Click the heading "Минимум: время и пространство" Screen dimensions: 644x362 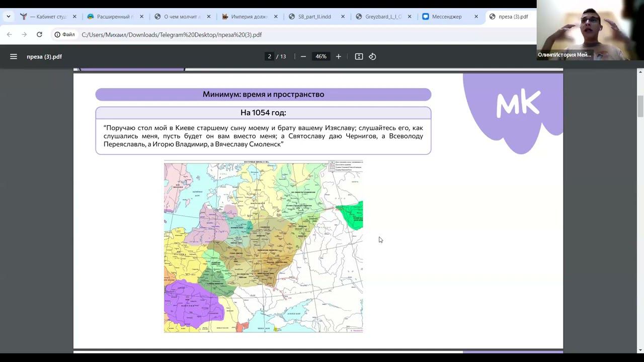[263, 95]
